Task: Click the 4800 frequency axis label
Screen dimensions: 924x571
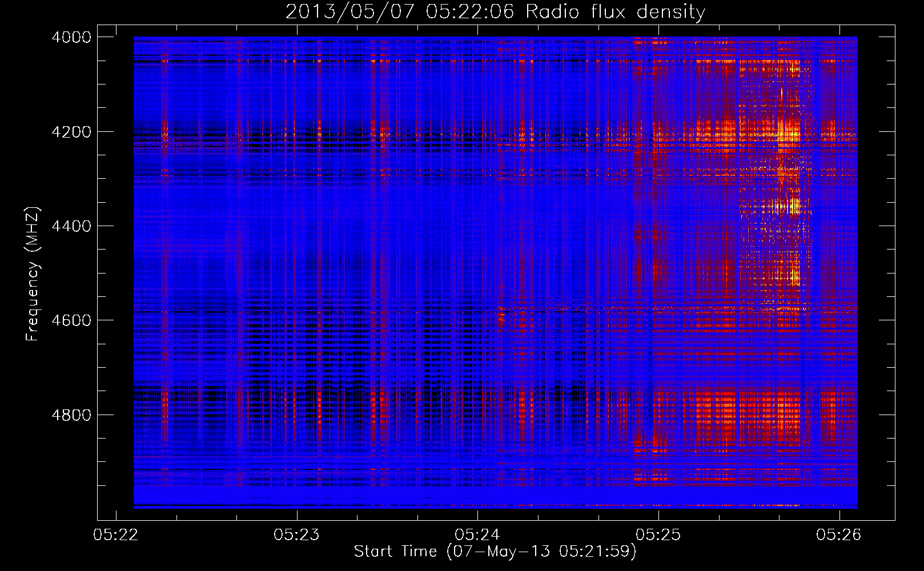Action: [71, 415]
